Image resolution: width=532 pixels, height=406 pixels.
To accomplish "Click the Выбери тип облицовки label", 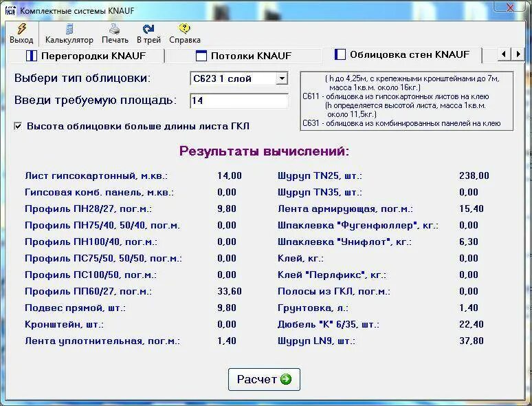I will 82,78.
